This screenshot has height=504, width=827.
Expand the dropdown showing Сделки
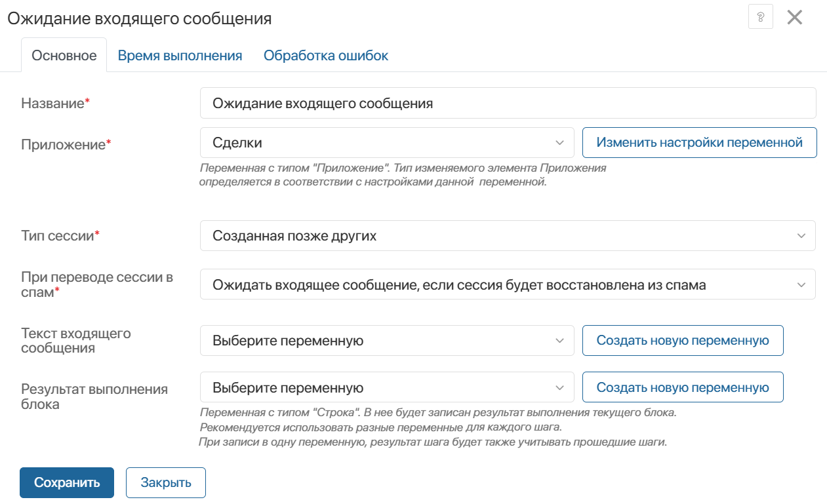[380, 143]
